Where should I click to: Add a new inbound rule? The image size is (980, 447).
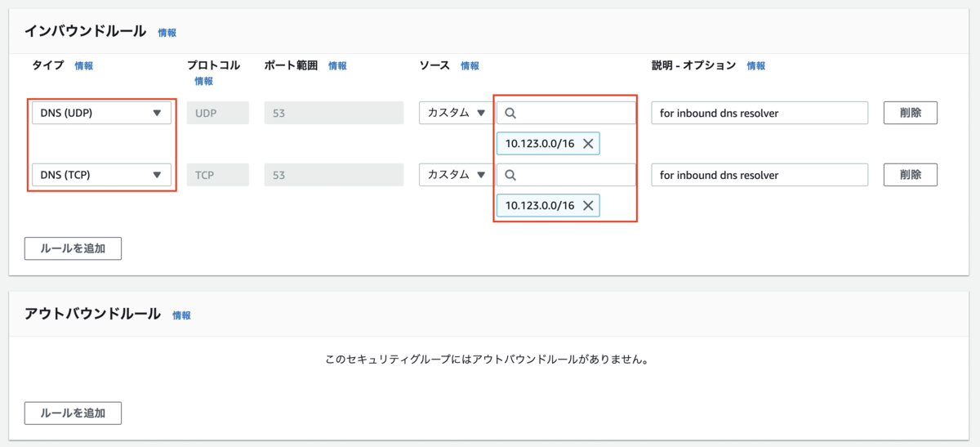point(73,248)
